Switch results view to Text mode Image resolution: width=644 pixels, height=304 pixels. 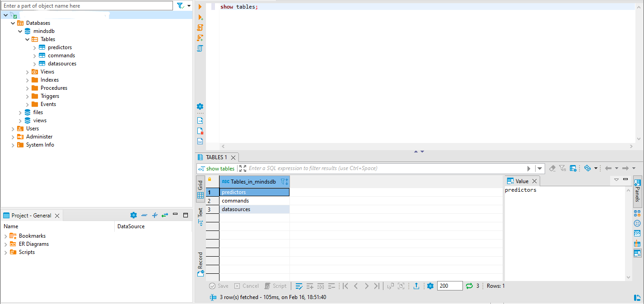click(x=201, y=216)
